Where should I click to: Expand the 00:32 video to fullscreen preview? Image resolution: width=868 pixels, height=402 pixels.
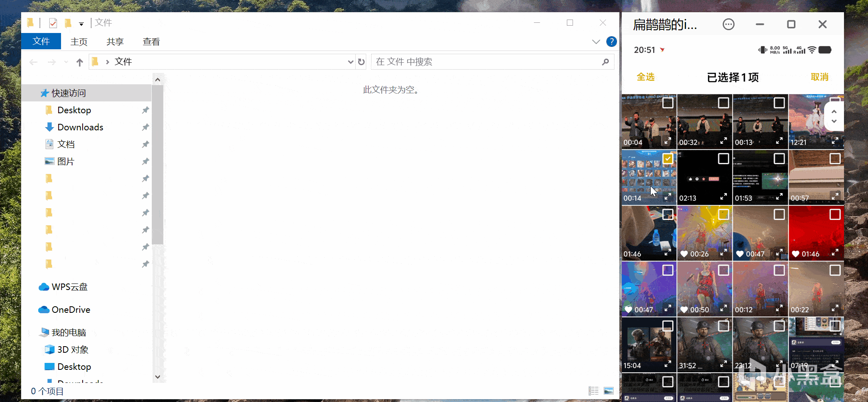[724, 141]
